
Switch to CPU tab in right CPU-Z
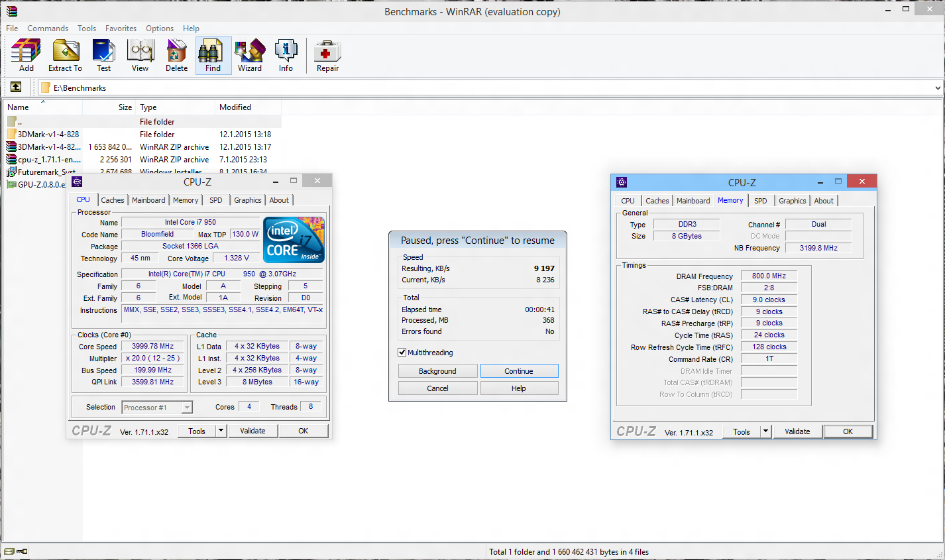coord(628,201)
